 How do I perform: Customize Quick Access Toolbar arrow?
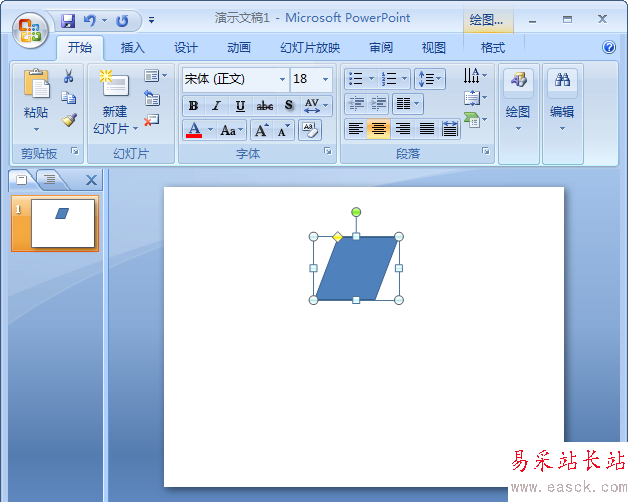tap(151, 20)
